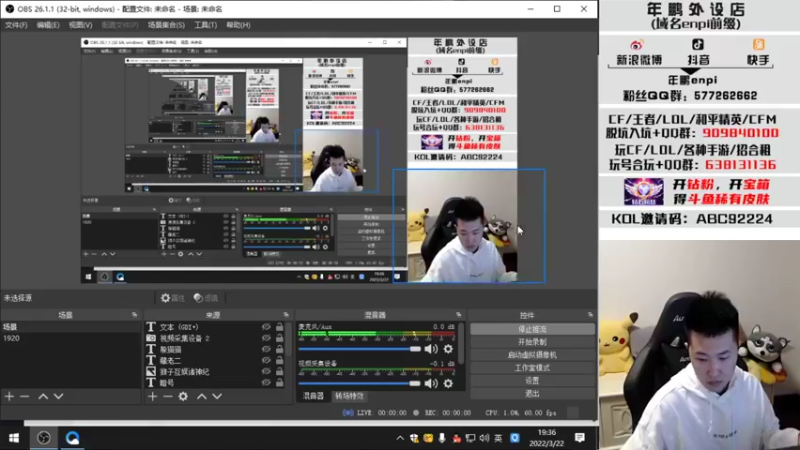
Task: Remove the selected source with the minus icon
Action: tap(168, 396)
